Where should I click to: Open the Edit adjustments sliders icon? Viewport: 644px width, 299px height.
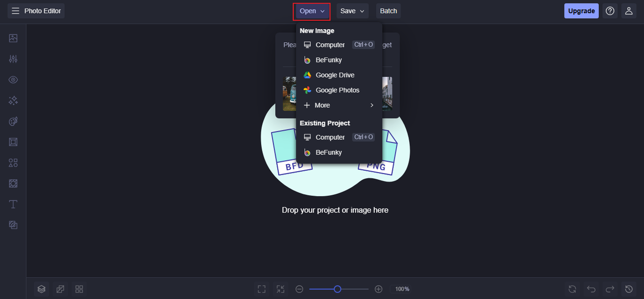13,59
